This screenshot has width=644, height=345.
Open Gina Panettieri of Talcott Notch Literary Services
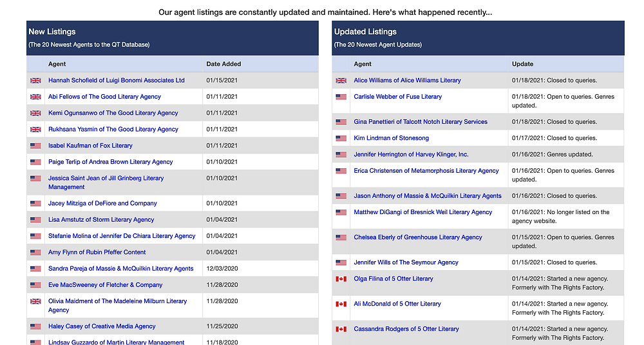421,122
